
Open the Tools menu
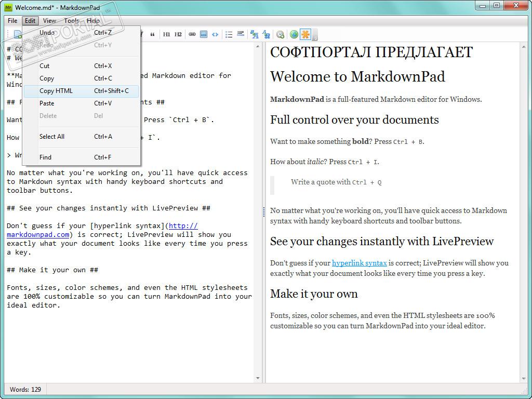71,21
